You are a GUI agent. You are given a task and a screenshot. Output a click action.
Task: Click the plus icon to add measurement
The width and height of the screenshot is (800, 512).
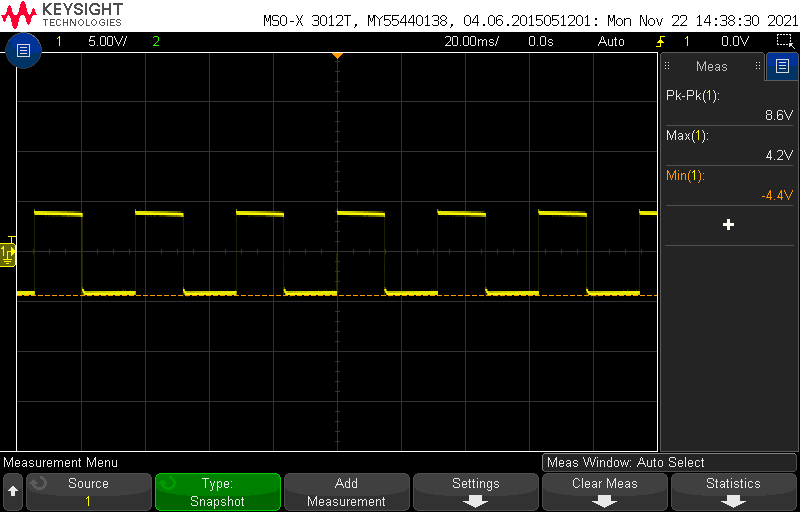click(728, 225)
